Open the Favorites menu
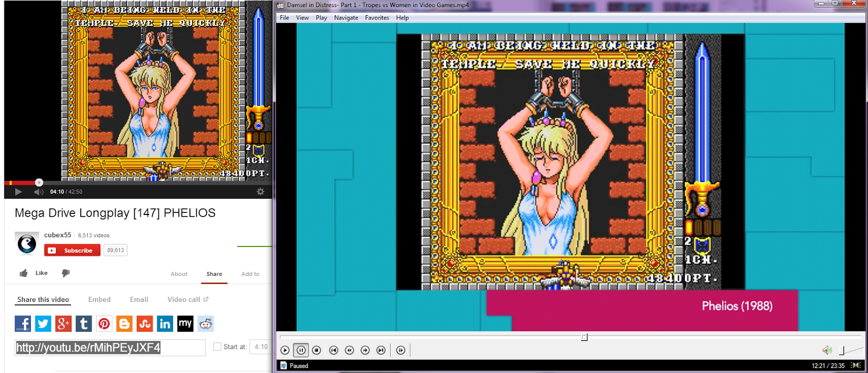 [377, 18]
